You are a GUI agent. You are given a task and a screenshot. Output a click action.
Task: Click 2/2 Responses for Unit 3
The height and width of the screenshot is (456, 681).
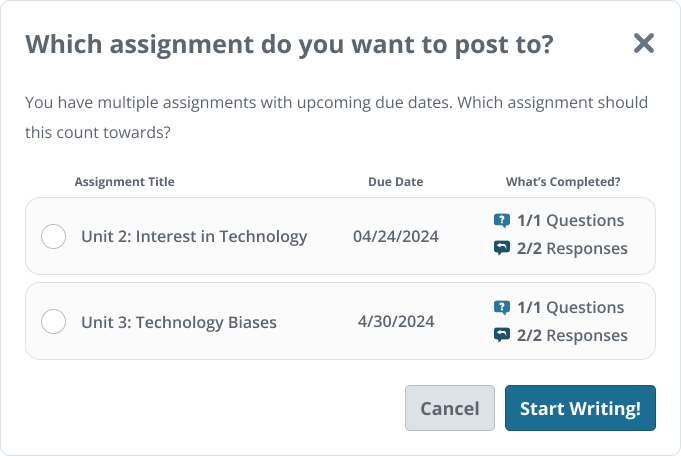click(x=572, y=335)
